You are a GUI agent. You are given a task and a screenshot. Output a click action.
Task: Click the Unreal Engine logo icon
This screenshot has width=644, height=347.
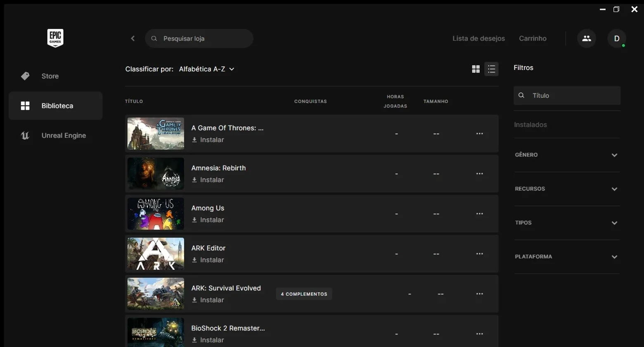point(25,136)
